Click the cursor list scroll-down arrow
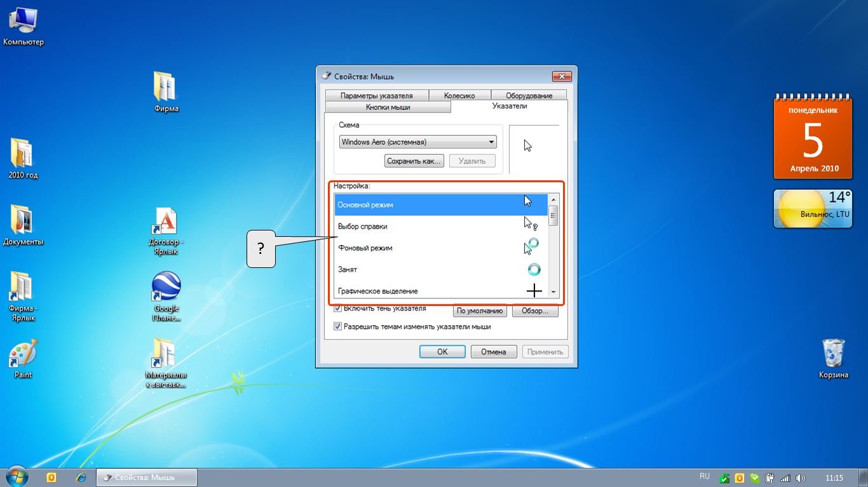The image size is (868, 487). coord(553,292)
